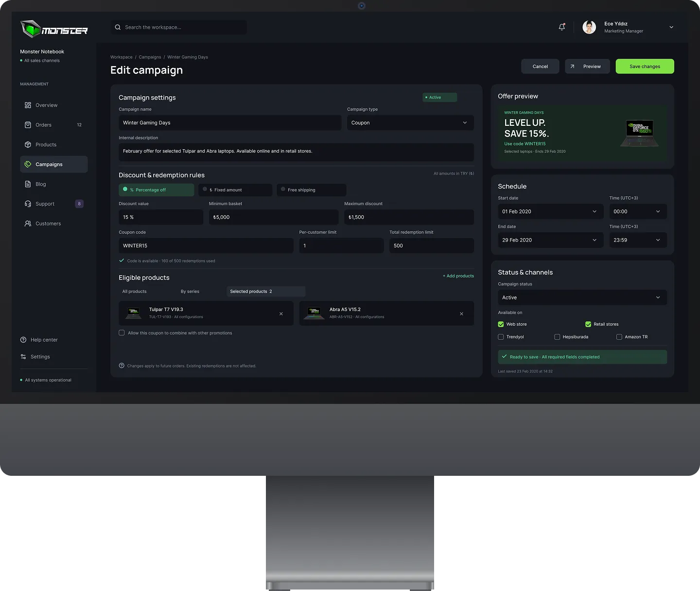
Task: Check Hepsiburada channel
Action: [557, 337]
